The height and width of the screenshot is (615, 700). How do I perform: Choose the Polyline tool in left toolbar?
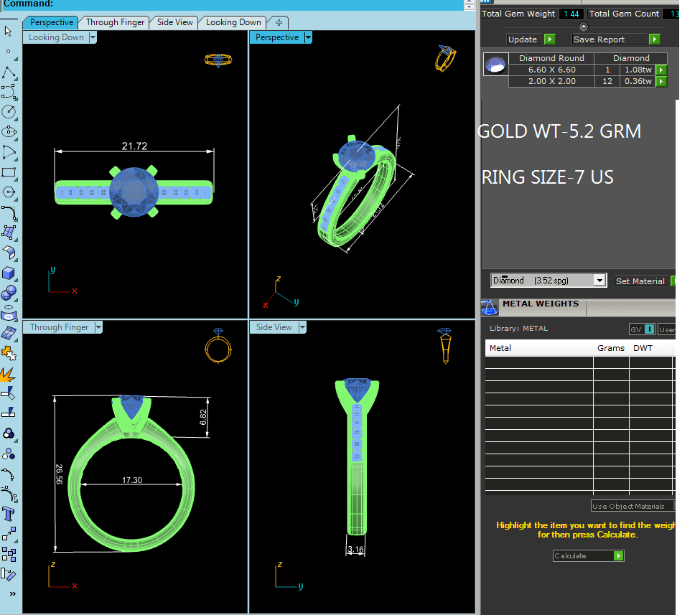point(9,72)
